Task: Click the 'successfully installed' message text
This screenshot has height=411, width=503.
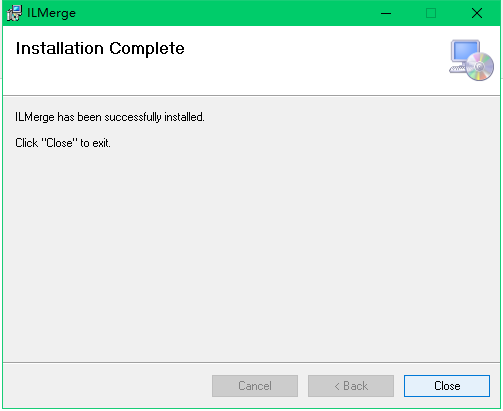Action: 110,117
